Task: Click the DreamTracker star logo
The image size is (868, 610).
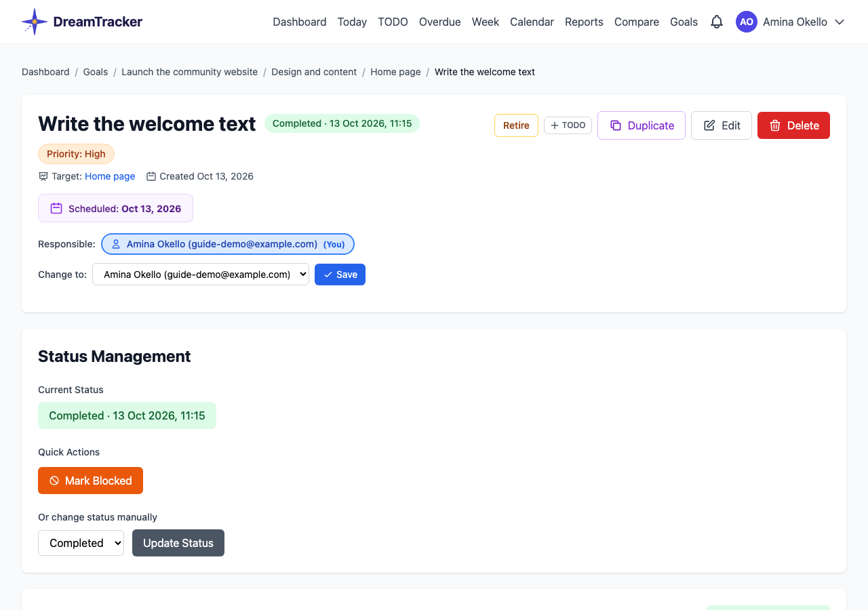Action: [x=35, y=22]
